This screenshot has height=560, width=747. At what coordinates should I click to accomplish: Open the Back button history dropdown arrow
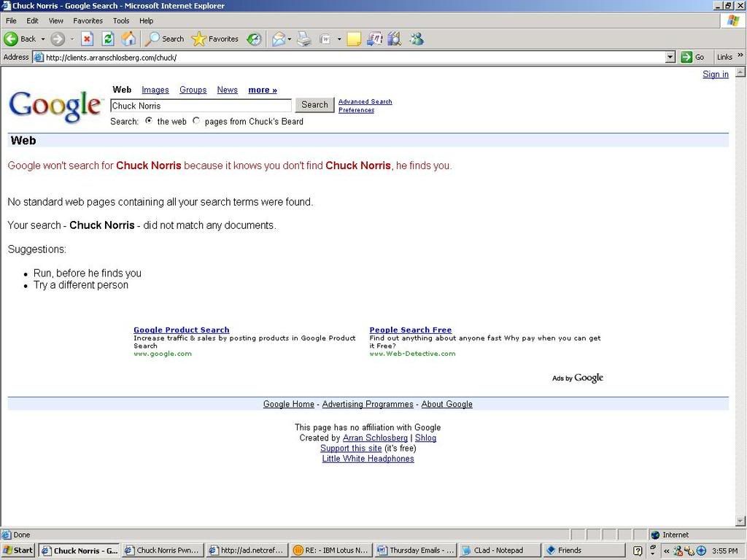(43, 39)
